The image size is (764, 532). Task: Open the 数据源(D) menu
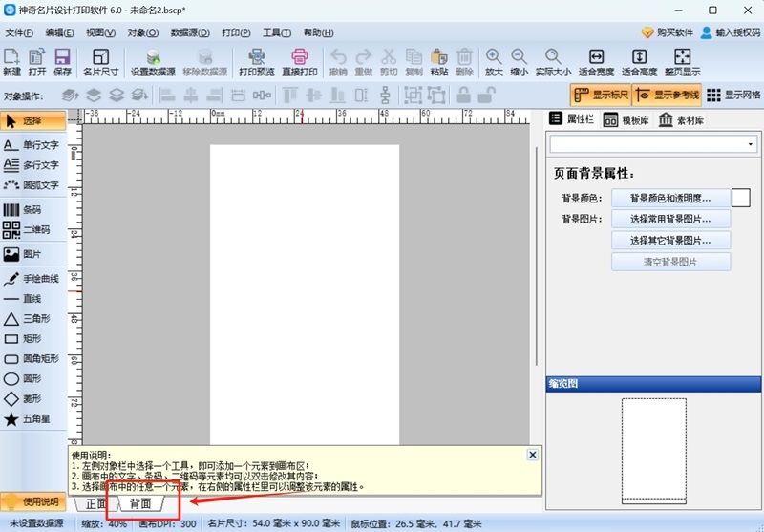190,32
